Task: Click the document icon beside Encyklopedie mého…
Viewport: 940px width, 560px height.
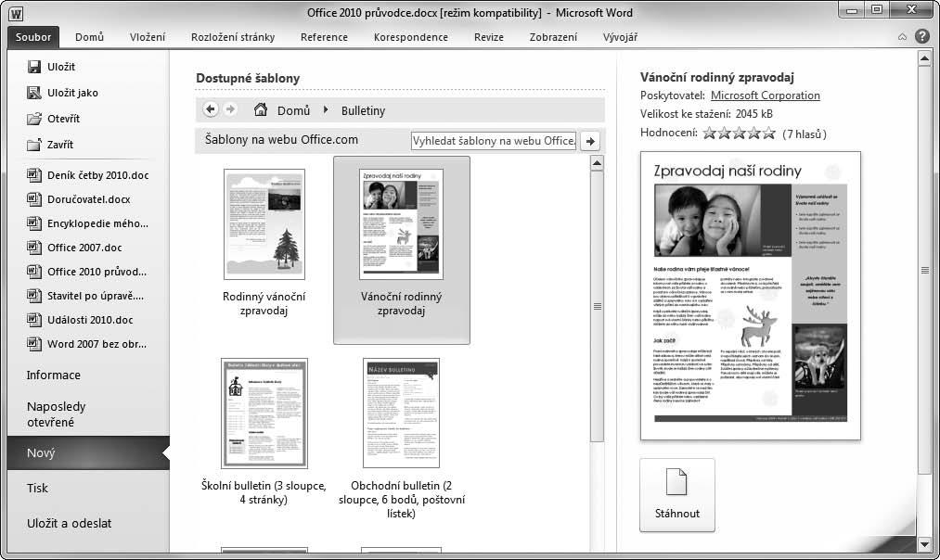Action: (34, 223)
